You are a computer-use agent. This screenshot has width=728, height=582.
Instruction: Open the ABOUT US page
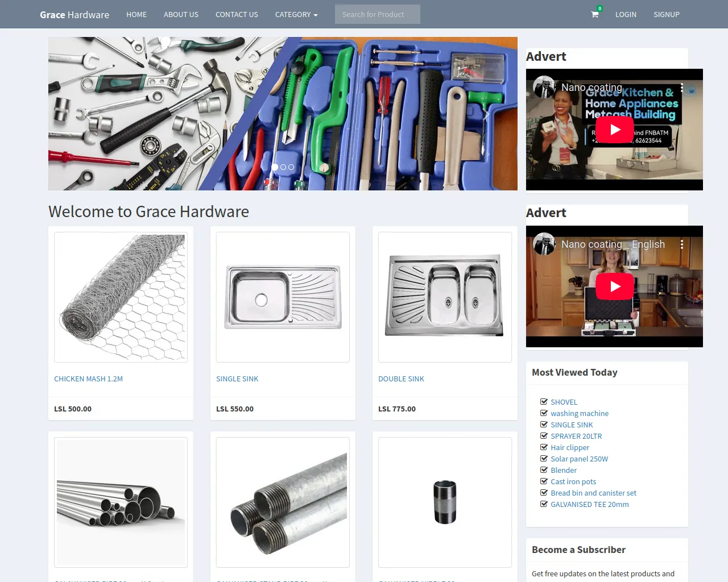181,14
